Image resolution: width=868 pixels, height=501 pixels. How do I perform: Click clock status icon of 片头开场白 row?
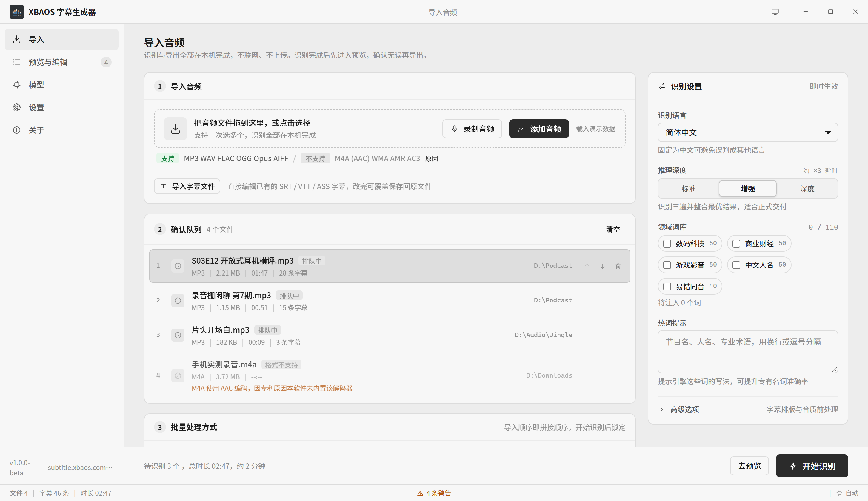(x=178, y=335)
